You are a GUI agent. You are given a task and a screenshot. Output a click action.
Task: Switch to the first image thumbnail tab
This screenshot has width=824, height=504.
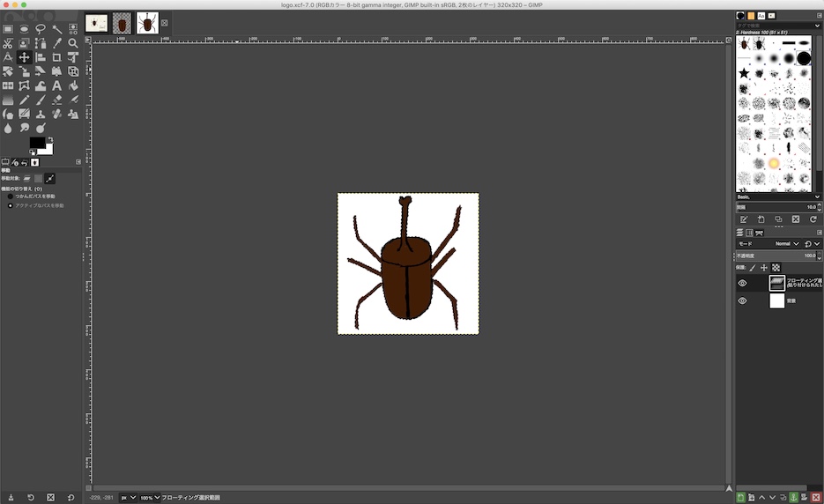click(97, 23)
